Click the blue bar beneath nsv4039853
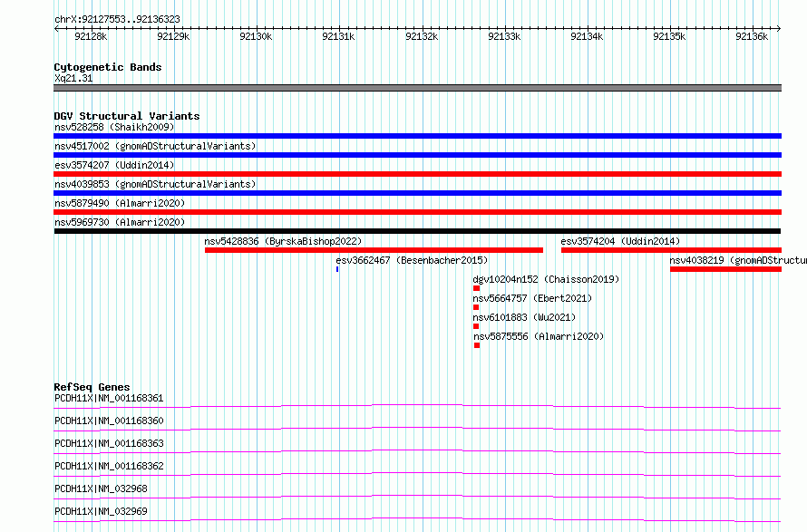This screenshot has width=807, height=532. (x=417, y=193)
